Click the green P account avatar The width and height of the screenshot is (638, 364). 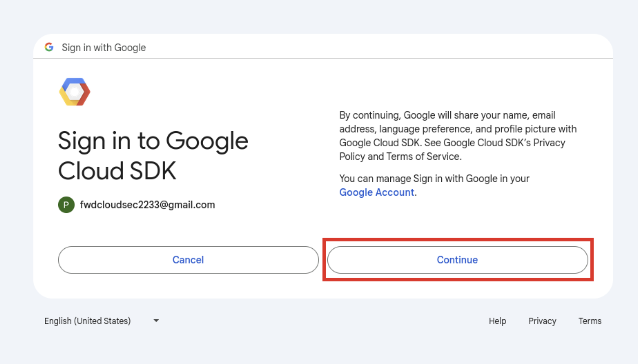click(x=66, y=205)
